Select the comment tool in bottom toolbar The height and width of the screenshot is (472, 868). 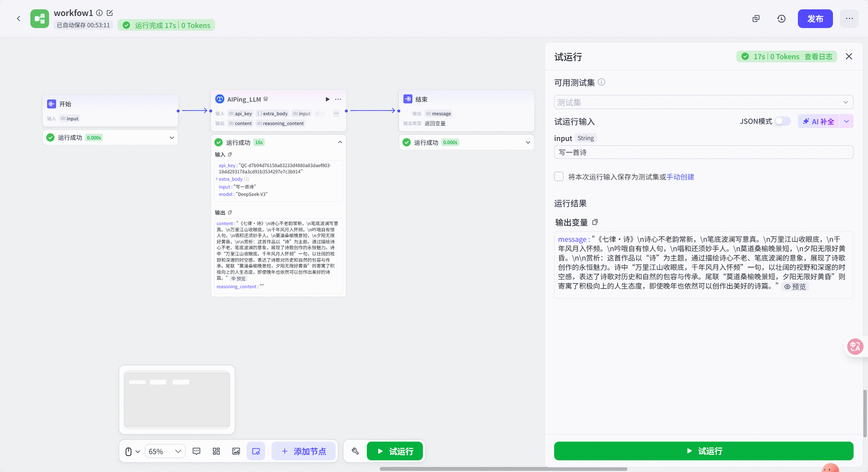point(197,451)
